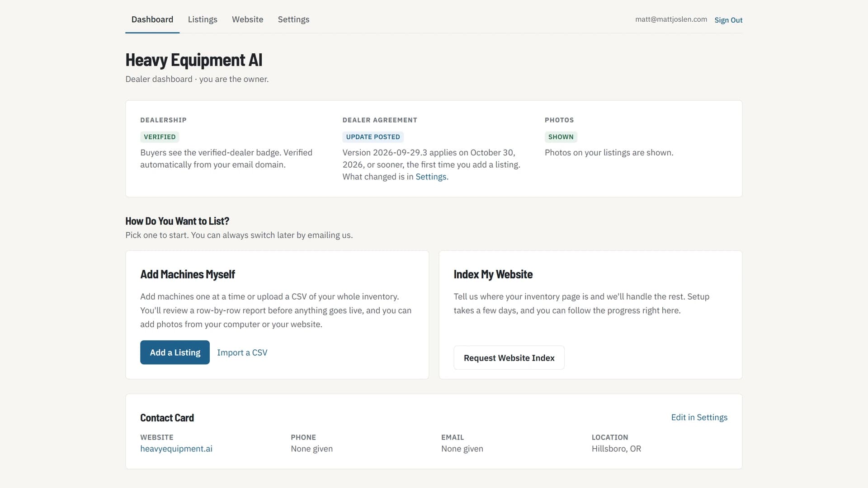Viewport: 868px width, 488px height.
Task: Click the Contact Card heading
Action: [x=167, y=418]
